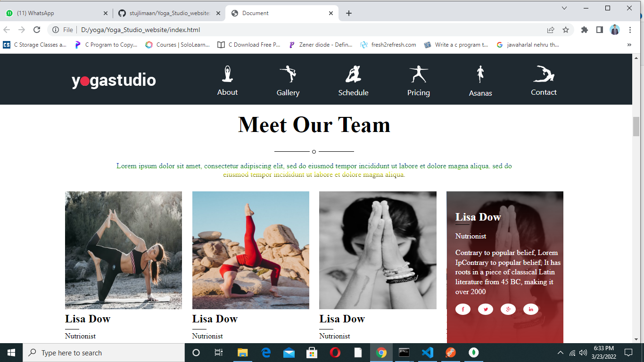Click the Facebook icon on Lisa Dow's card
Viewport: 644px width, 362px height.
click(463, 309)
